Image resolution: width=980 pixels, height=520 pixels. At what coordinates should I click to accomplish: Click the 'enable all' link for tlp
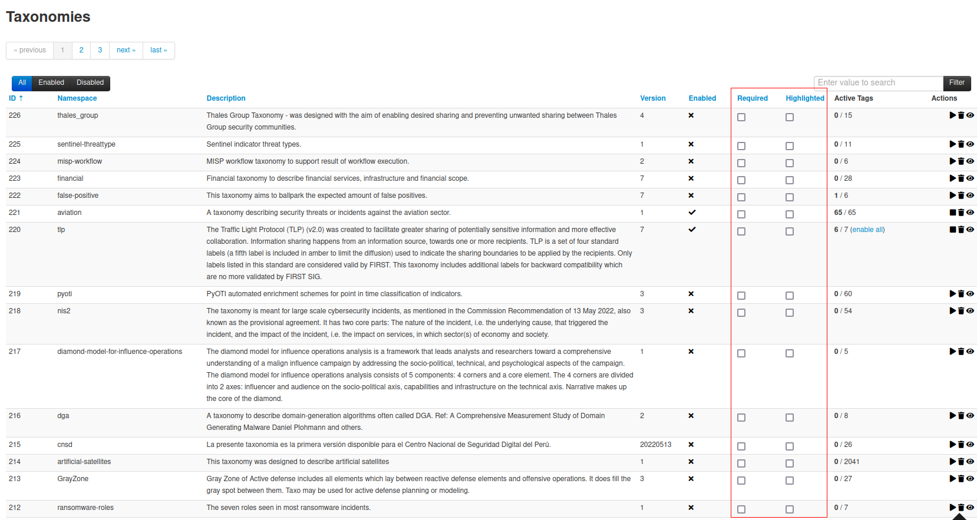[x=867, y=230]
